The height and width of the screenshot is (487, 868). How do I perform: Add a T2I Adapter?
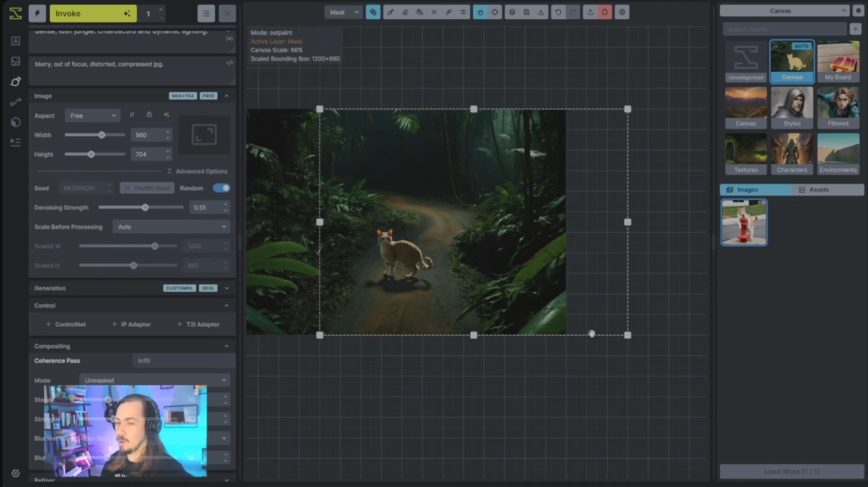point(198,324)
